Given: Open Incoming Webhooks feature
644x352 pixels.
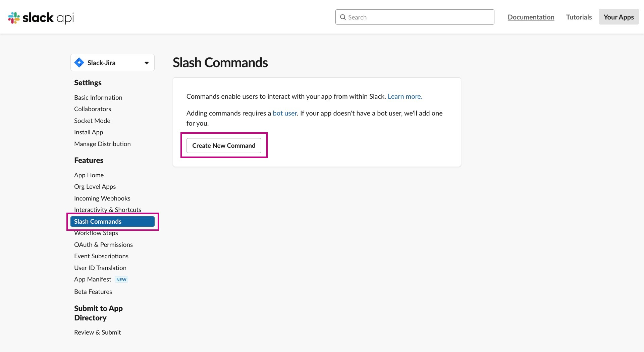Looking at the screenshot, I should (x=102, y=198).
